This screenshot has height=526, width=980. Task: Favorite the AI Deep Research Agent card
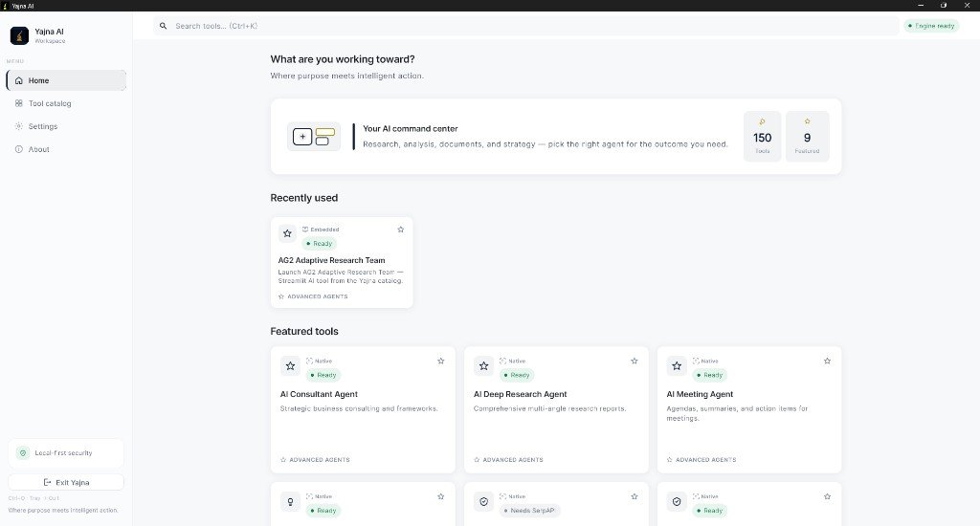tap(635, 362)
